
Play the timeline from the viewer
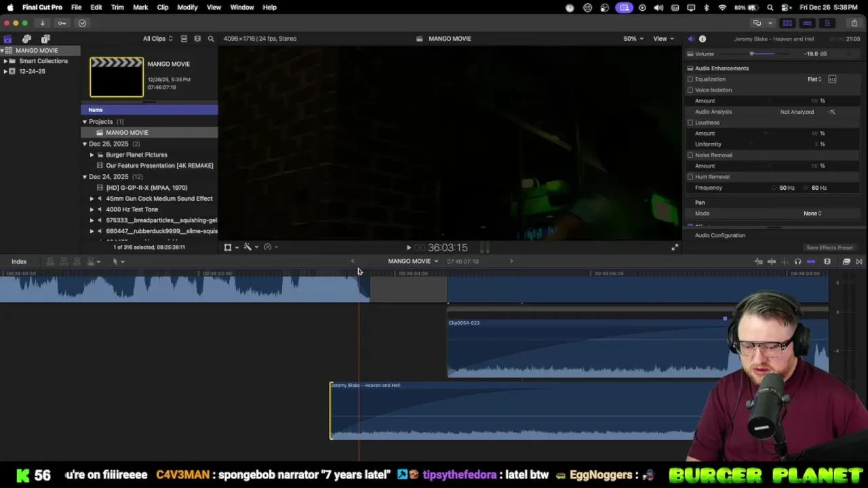(x=408, y=248)
